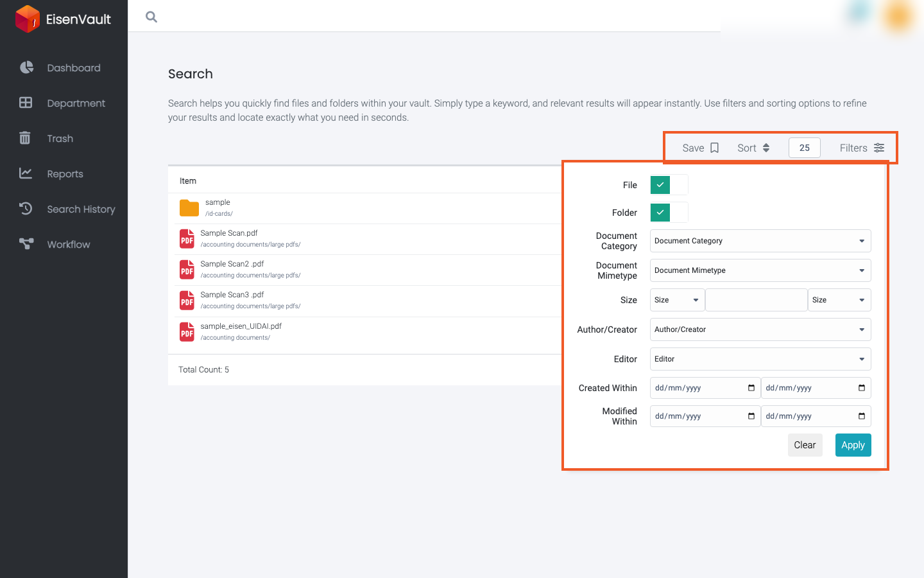Open the Trash menu item
Screen dimensions: 924x578
click(60, 138)
